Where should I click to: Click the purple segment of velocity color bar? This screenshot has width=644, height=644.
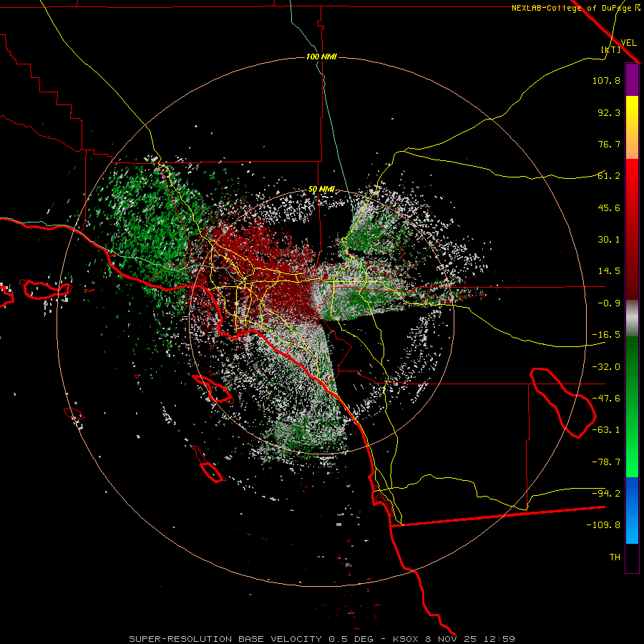click(632, 79)
